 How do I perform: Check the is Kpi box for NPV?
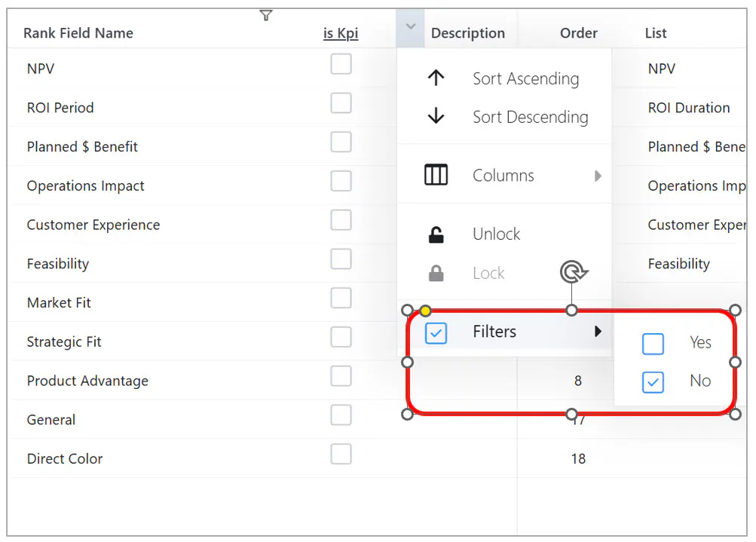[341, 64]
